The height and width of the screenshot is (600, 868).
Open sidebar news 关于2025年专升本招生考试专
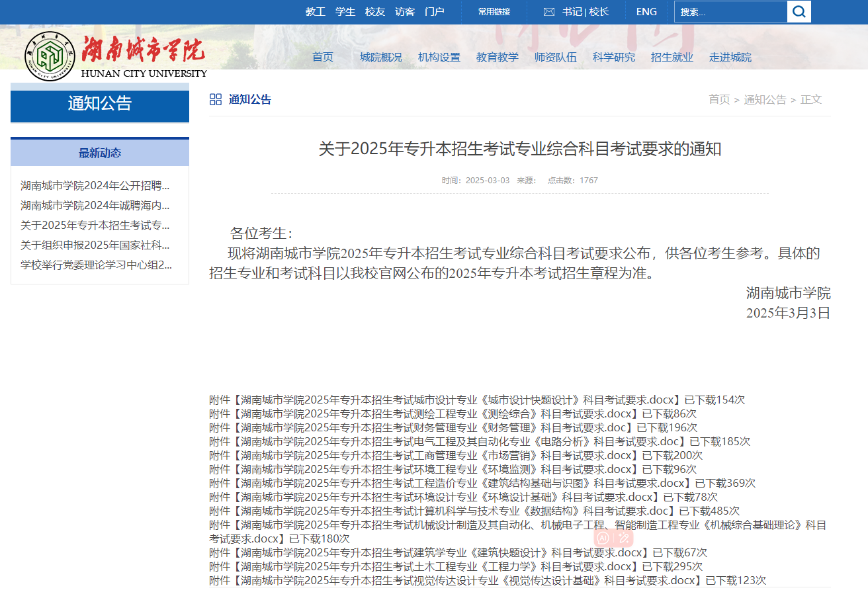click(x=95, y=226)
